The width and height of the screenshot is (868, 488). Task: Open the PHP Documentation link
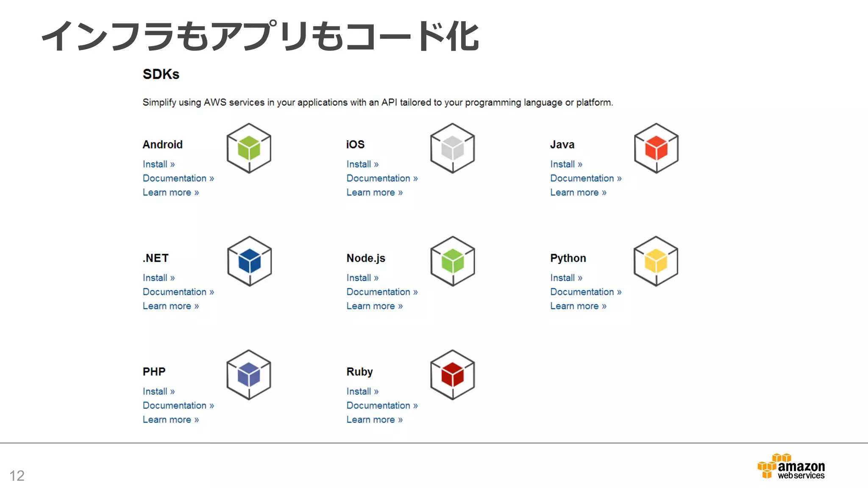tap(178, 405)
